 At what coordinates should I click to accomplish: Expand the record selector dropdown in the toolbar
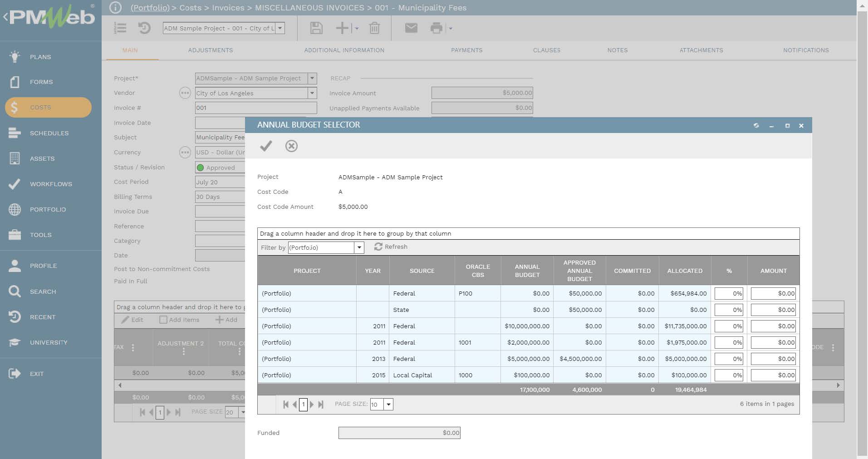point(280,28)
